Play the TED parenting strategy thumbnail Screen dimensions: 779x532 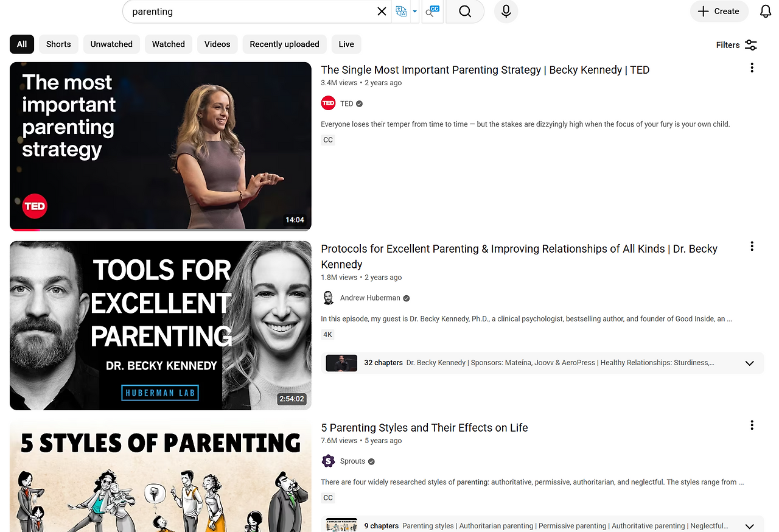tap(161, 146)
